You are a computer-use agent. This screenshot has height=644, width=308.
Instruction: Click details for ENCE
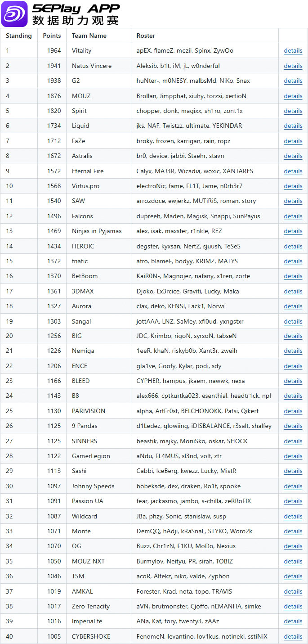coord(293,366)
